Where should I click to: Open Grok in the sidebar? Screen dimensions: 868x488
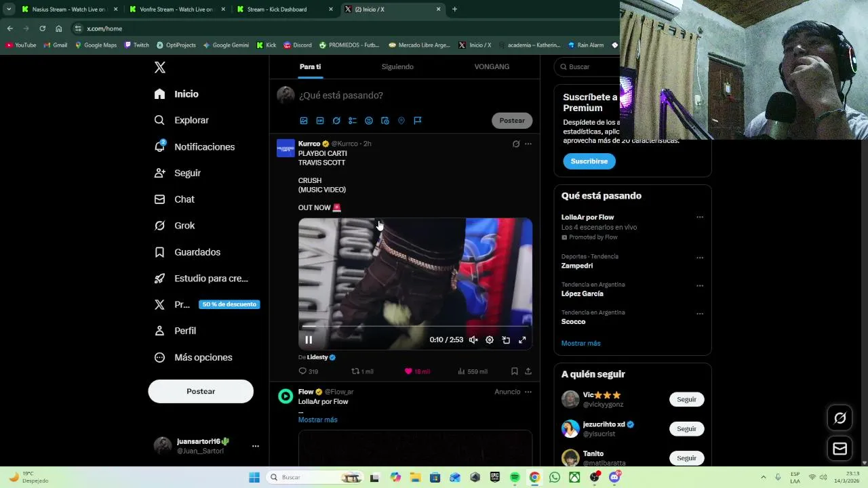[174, 226]
